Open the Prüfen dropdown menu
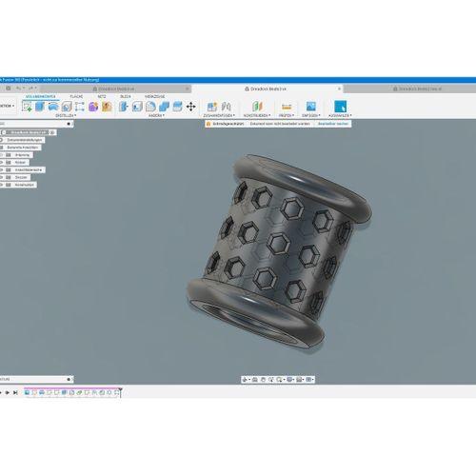The height and width of the screenshot is (476, 476). click(287, 115)
